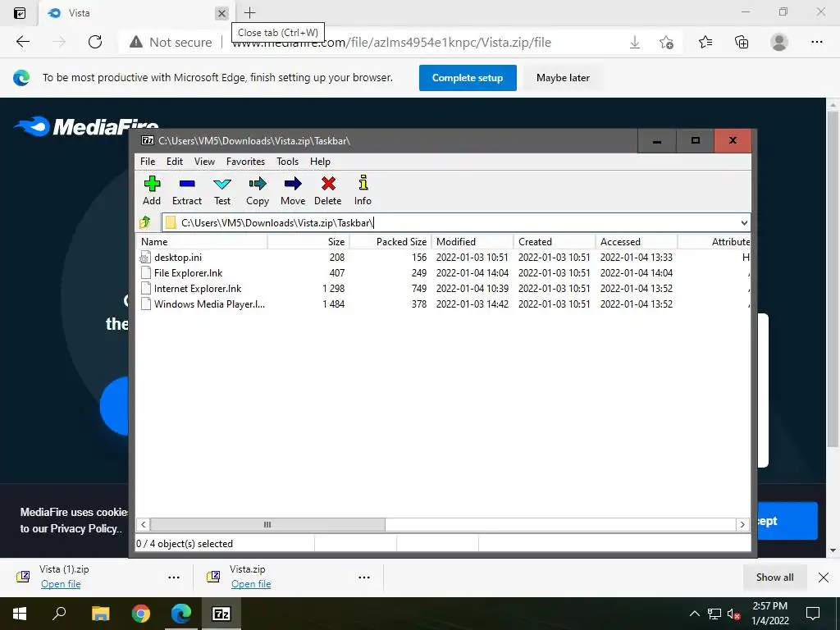The height and width of the screenshot is (630, 840).
Task: Open the Info toolbar icon
Action: click(x=363, y=183)
